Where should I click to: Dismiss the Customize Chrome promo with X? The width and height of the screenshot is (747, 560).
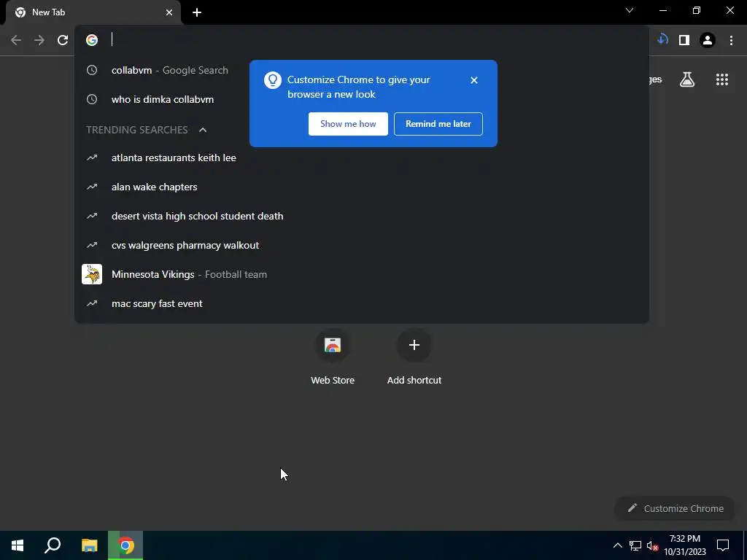(x=473, y=80)
